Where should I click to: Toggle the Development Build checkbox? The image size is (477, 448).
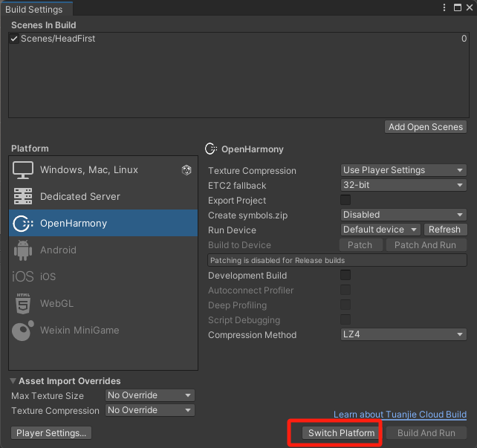pyautogui.click(x=345, y=275)
